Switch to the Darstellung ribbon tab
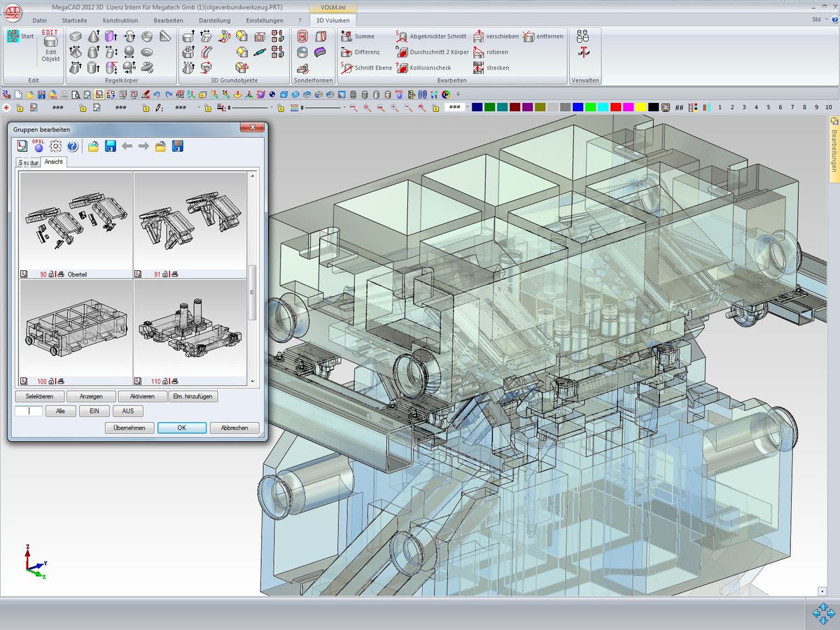The height and width of the screenshot is (630, 840). (x=214, y=20)
